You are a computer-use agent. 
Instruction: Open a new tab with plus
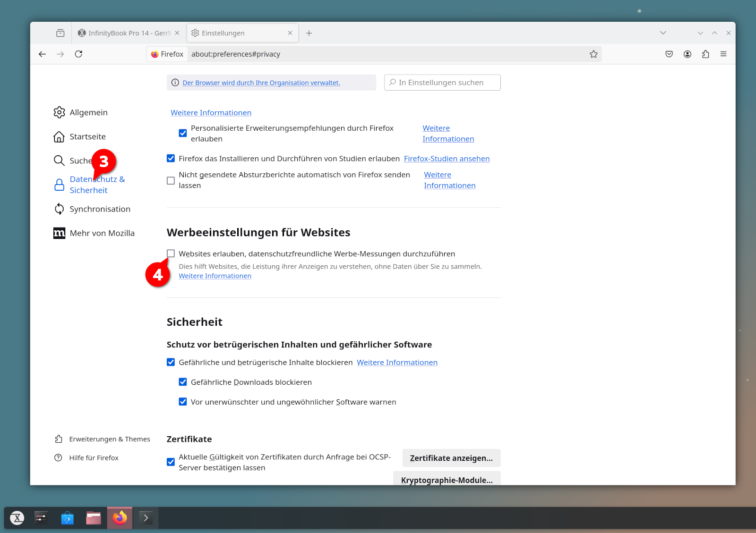coord(309,33)
